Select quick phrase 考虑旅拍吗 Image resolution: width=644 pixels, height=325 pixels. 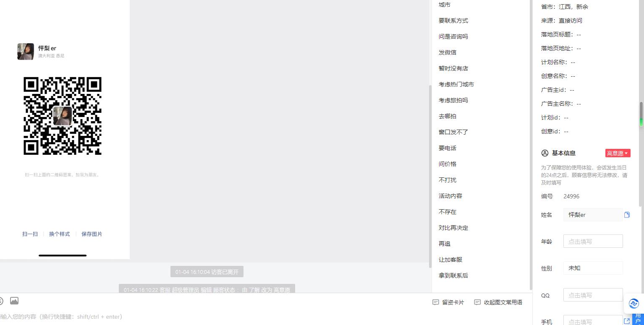point(453,100)
